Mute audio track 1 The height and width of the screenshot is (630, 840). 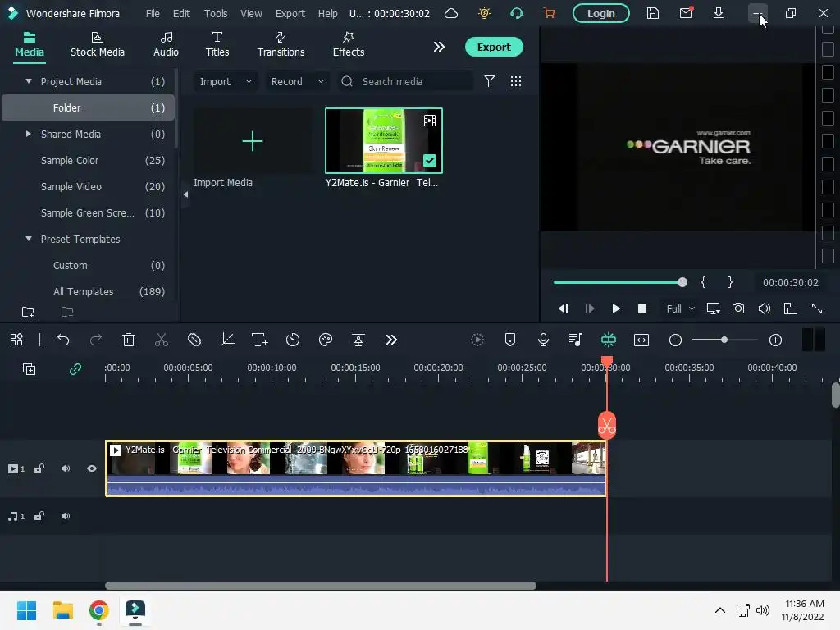[66, 517]
